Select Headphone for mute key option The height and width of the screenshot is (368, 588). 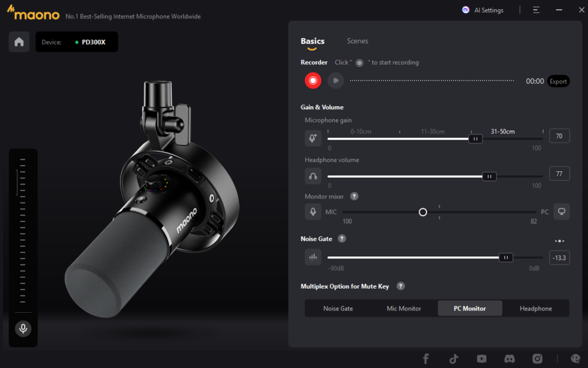(535, 308)
